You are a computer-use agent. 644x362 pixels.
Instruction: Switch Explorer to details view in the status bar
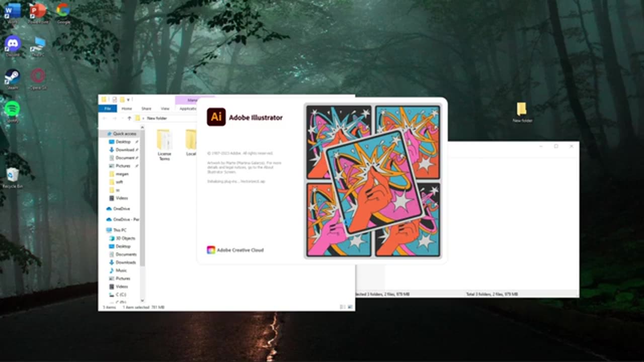[x=343, y=307]
